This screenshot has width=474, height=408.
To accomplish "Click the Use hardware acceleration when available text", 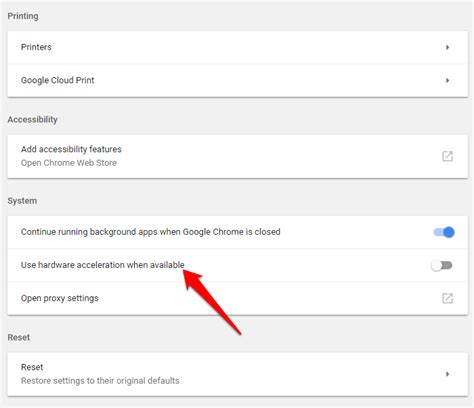I will click(103, 265).
